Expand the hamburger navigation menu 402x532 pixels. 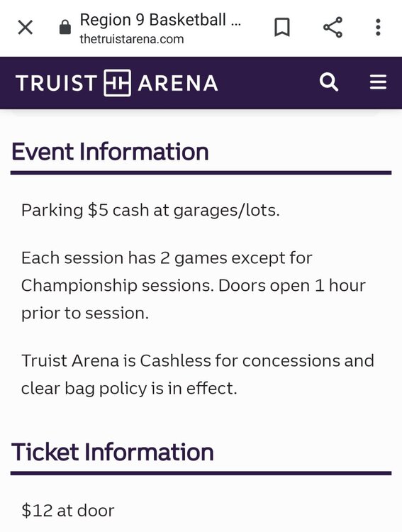(x=379, y=82)
